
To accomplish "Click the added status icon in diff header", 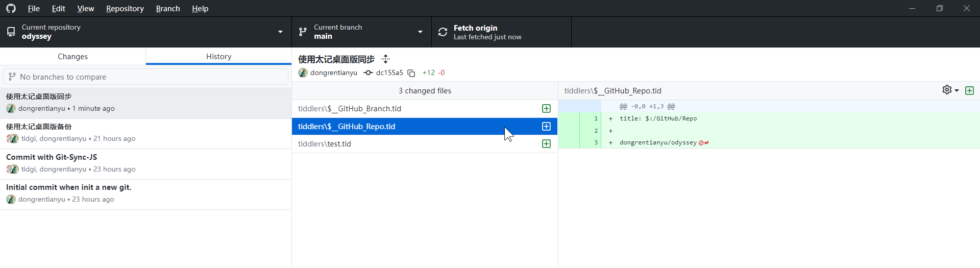I will [x=970, y=91].
